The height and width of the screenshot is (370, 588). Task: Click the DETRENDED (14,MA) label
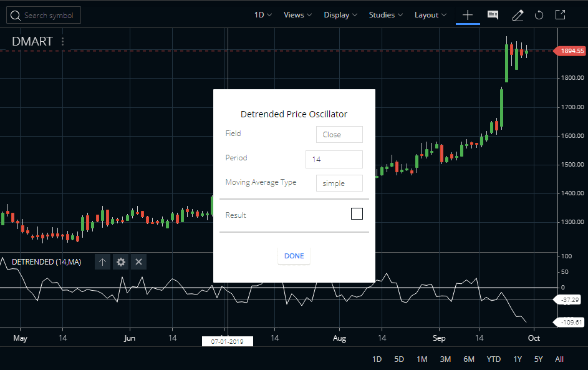point(47,262)
